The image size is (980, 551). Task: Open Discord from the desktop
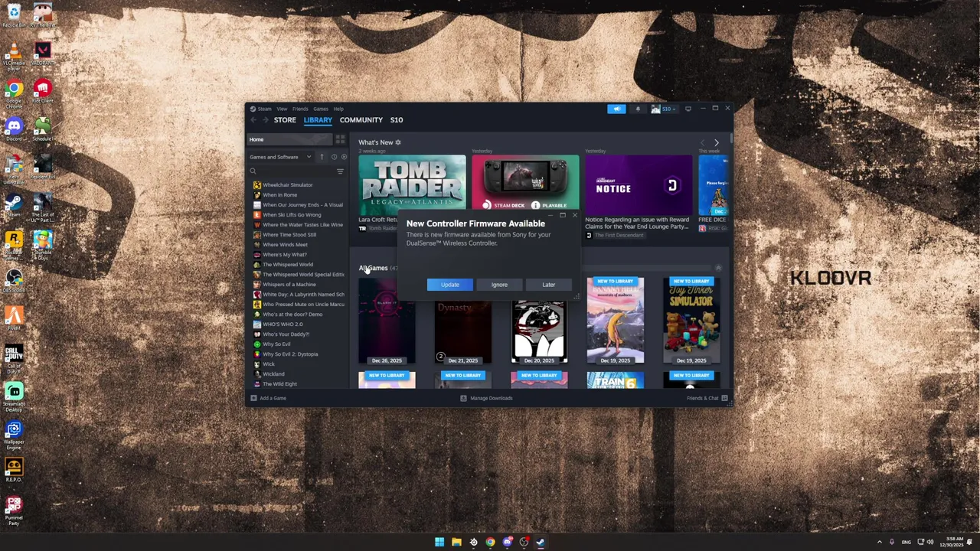[x=14, y=129]
